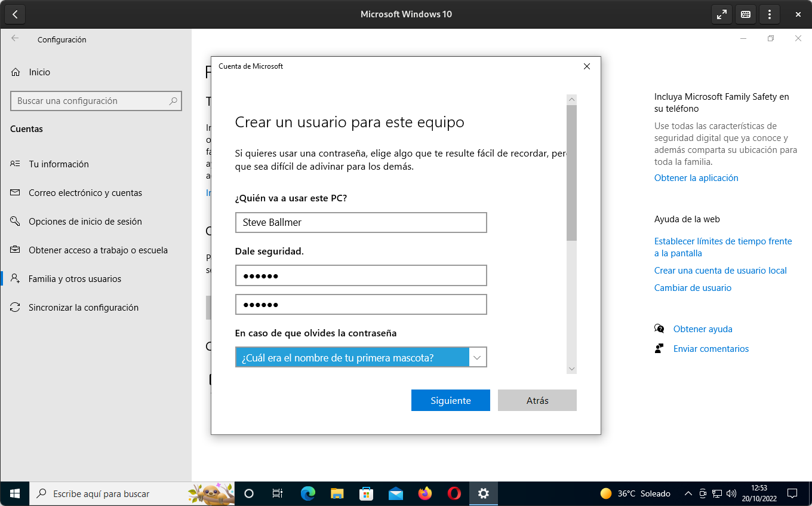Open "Opciones de inicio de sesión"
The width and height of the screenshot is (812, 506).
coord(85,221)
